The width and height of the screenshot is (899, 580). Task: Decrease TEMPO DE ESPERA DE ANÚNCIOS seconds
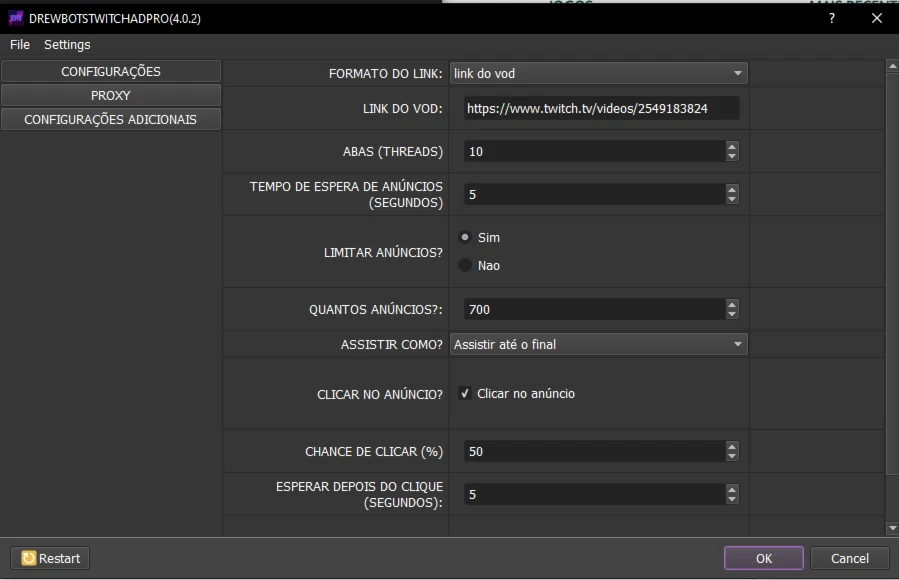click(x=732, y=199)
